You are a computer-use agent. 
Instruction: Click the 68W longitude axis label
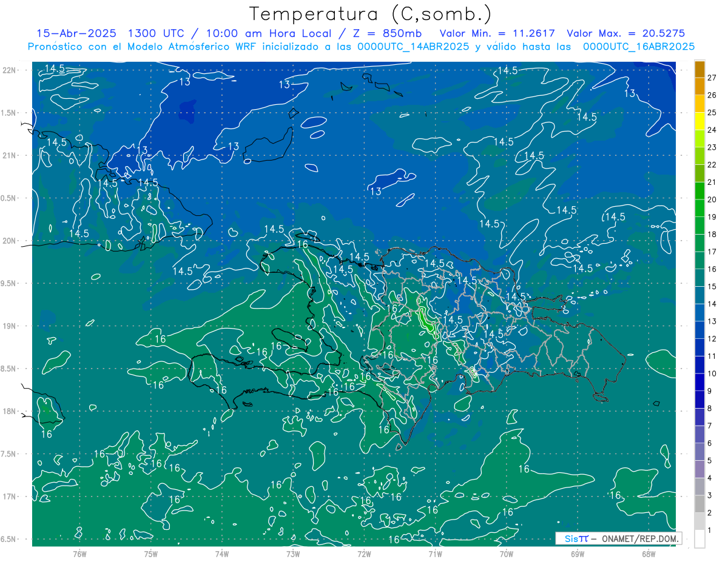[649, 554]
